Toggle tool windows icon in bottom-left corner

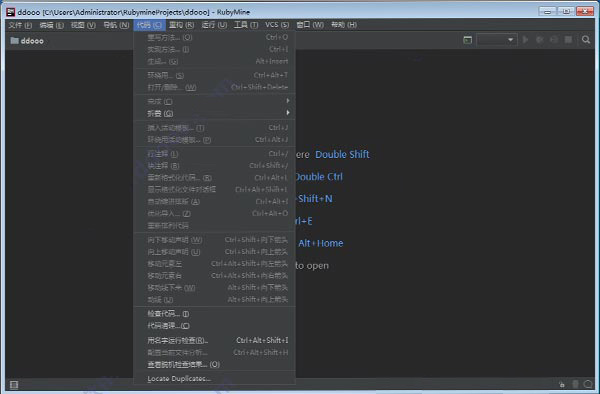[x=14, y=385]
